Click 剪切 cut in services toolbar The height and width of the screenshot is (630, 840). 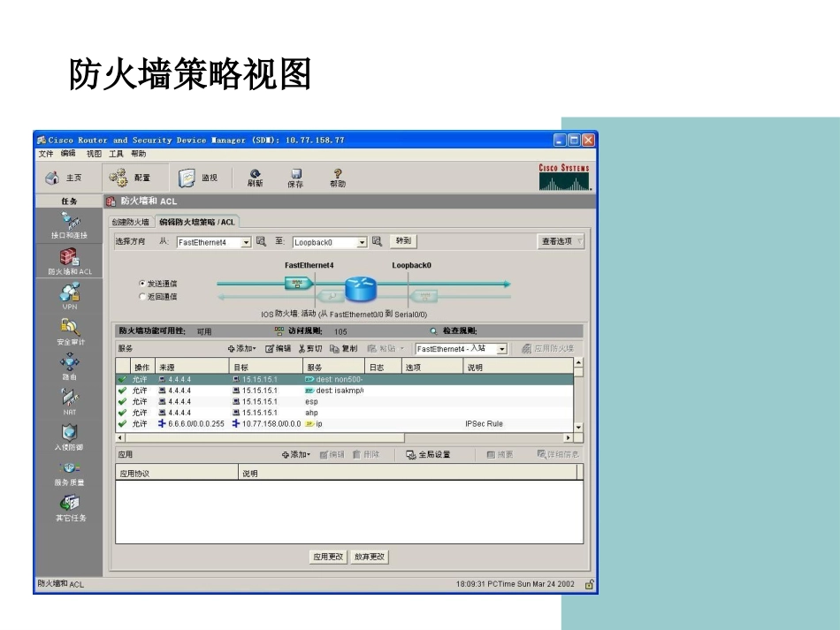310,348
